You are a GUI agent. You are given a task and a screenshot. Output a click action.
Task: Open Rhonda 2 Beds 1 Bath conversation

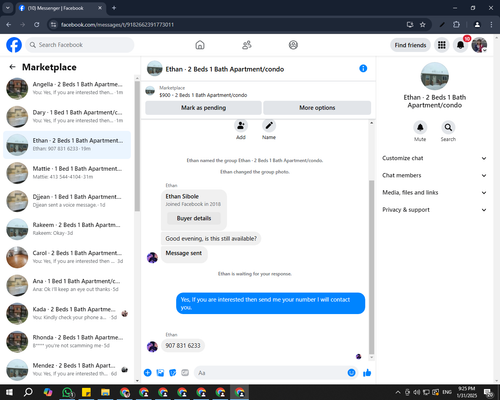(67, 341)
